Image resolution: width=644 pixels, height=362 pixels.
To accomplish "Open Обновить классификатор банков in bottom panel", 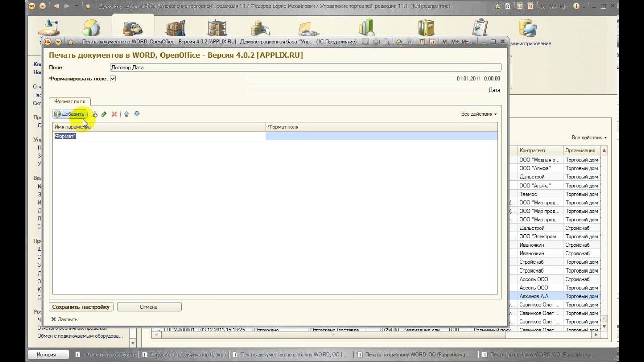I will [x=184, y=355].
